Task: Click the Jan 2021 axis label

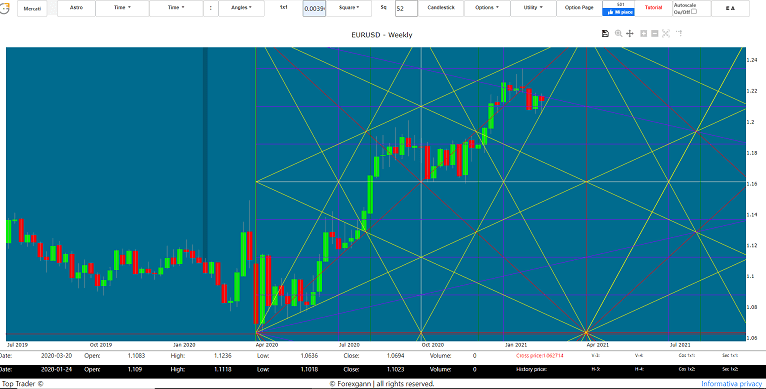Action: coord(515,345)
